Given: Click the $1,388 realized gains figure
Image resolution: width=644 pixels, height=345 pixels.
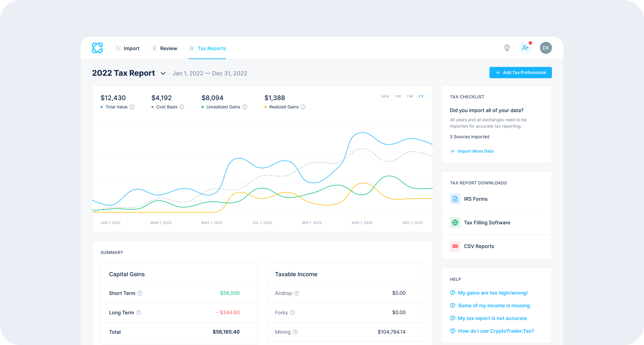Looking at the screenshot, I should tap(274, 98).
